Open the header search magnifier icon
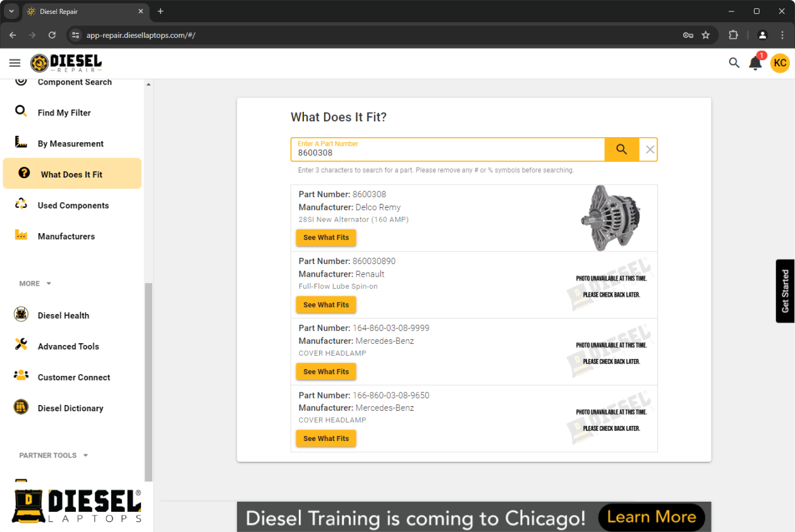Image resolution: width=795 pixels, height=532 pixels. tap(734, 63)
